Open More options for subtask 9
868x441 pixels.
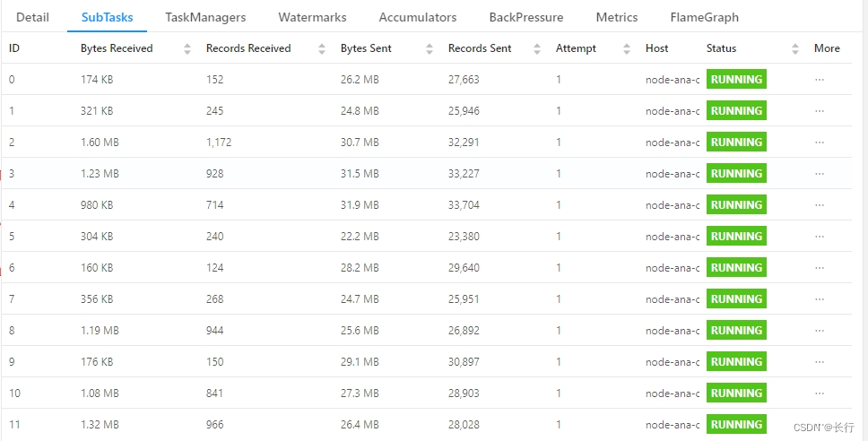(820, 362)
